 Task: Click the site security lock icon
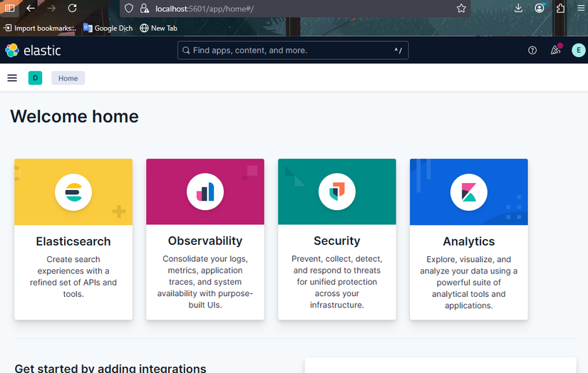[145, 9]
